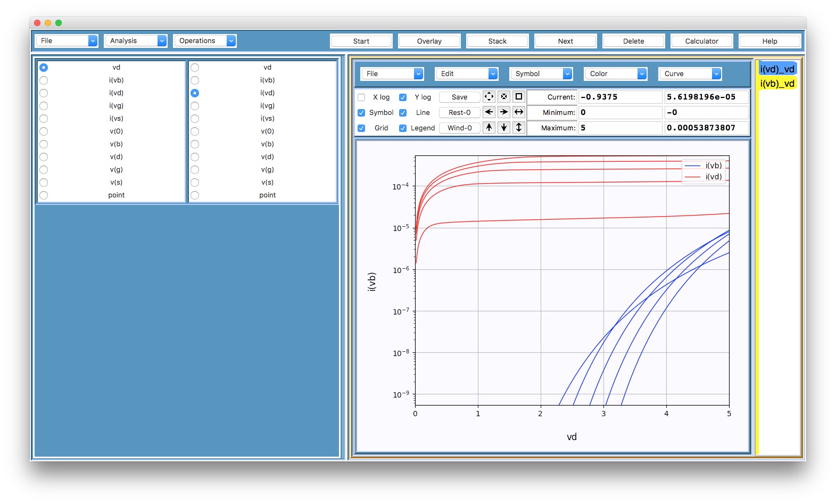The height and width of the screenshot is (504, 836).
Task: Open the top-left File dropdown
Action: (67, 40)
